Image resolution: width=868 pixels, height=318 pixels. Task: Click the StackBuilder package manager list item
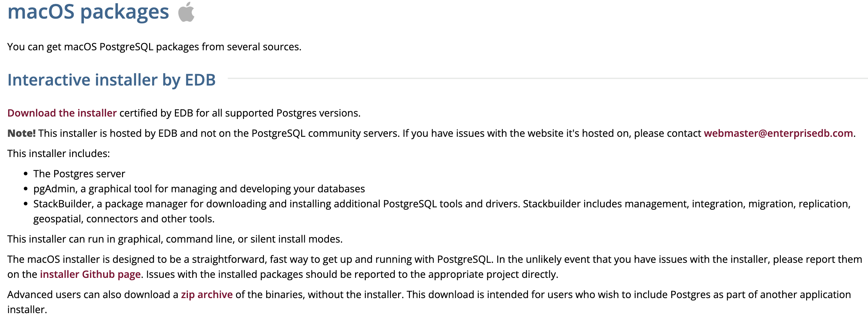tap(442, 211)
